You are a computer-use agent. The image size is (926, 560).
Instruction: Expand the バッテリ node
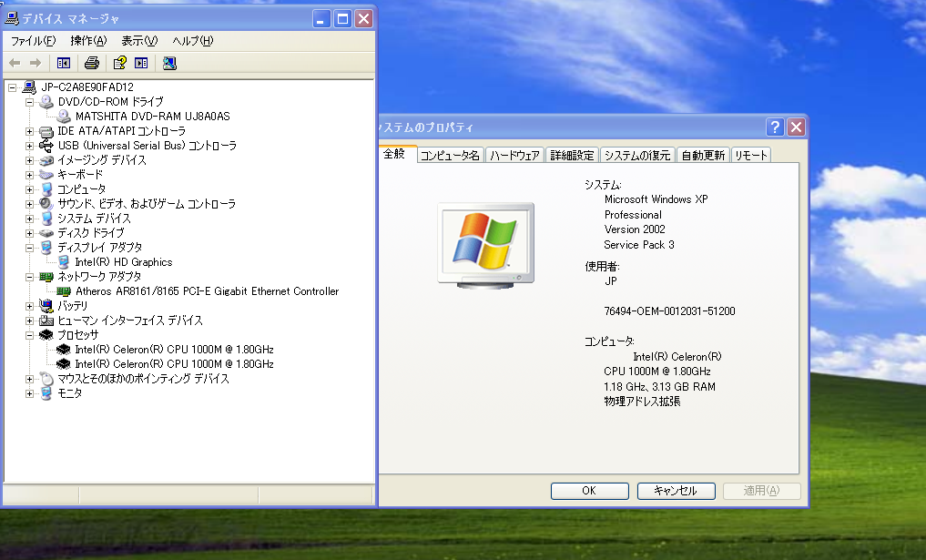[29, 306]
